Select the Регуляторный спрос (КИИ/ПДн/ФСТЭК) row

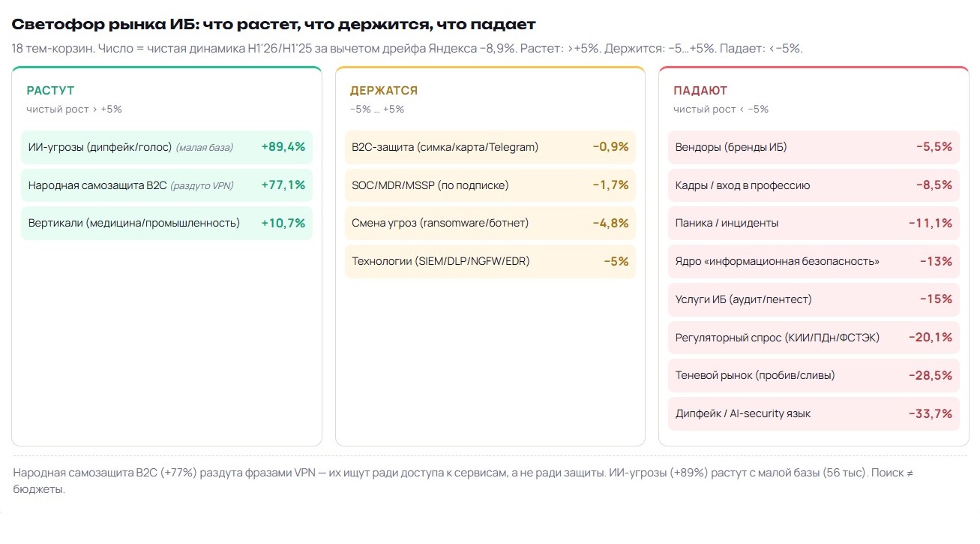coord(814,337)
